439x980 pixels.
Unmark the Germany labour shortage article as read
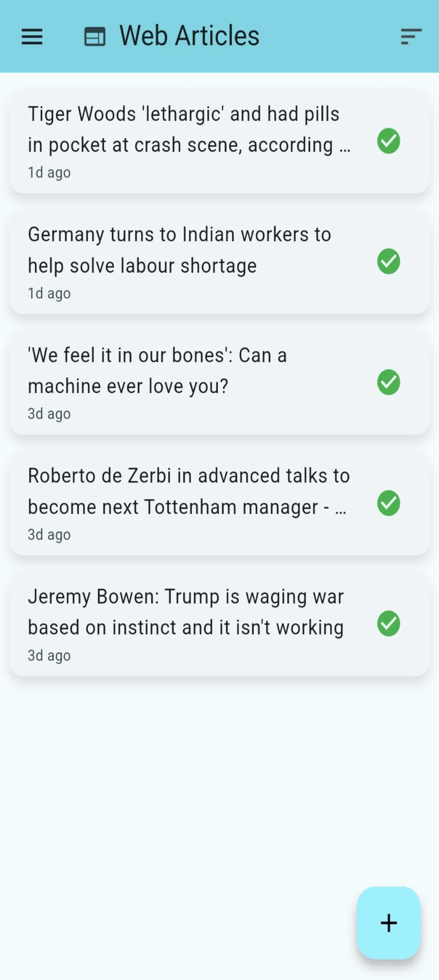click(389, 261)
